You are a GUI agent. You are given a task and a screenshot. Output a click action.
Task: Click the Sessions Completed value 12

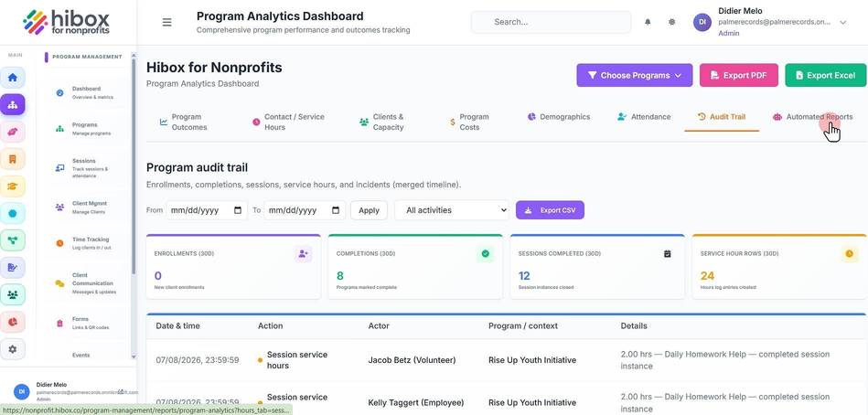[x=524, y=275]
